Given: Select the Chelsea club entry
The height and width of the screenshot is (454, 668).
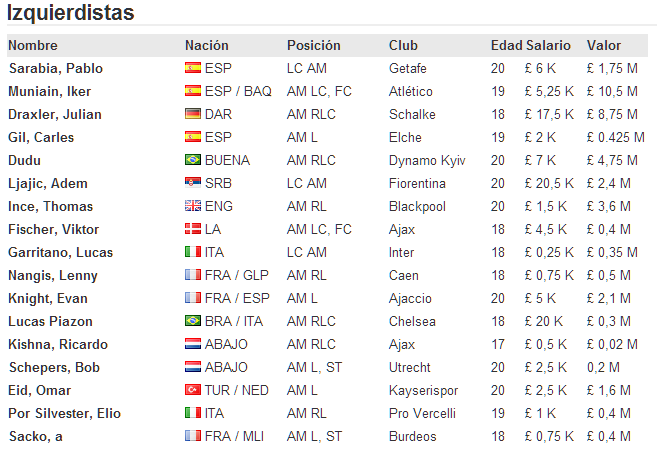Looking at the screenshot, I should tap(412, 321).
